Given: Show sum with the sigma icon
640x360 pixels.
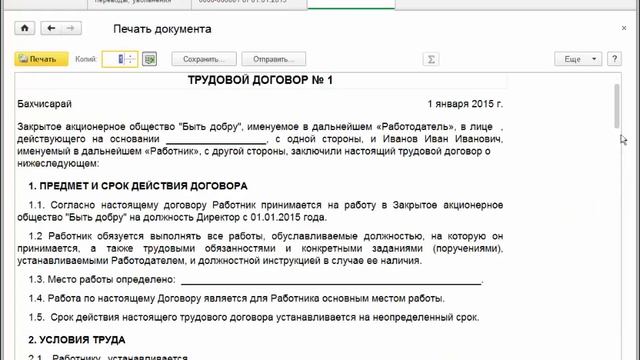Looking at the screenshot, I should [431, 59].
